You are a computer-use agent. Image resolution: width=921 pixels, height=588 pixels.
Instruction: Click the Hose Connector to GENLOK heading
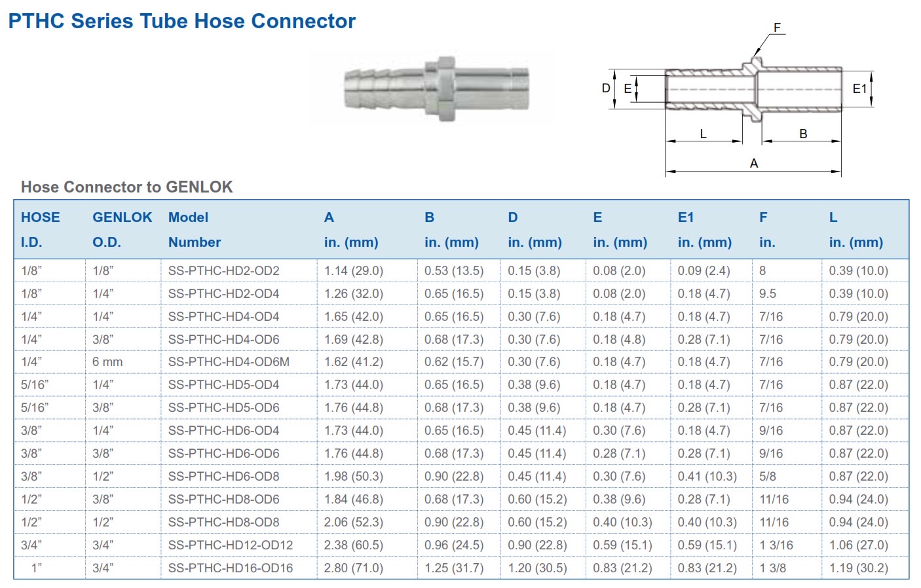pyautogui.click(x=126, y=187)
